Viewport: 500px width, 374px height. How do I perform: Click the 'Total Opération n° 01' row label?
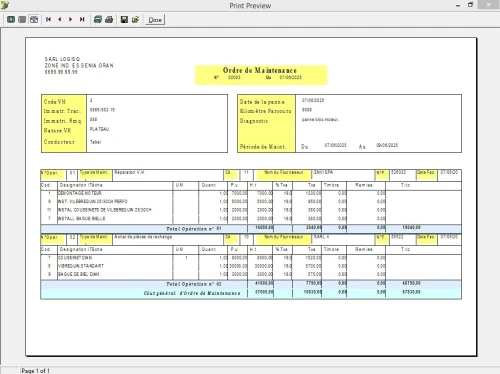click(x=194, y=229)
